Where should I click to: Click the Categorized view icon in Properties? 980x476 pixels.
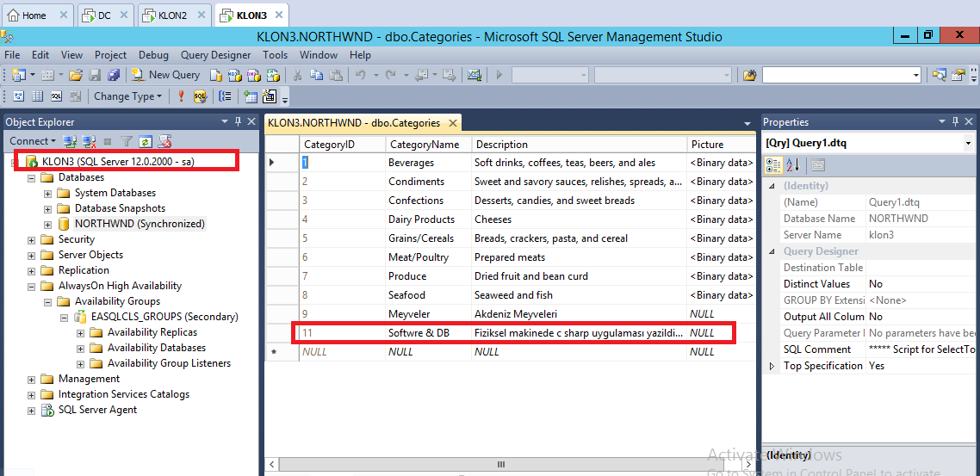coord(773,165)
